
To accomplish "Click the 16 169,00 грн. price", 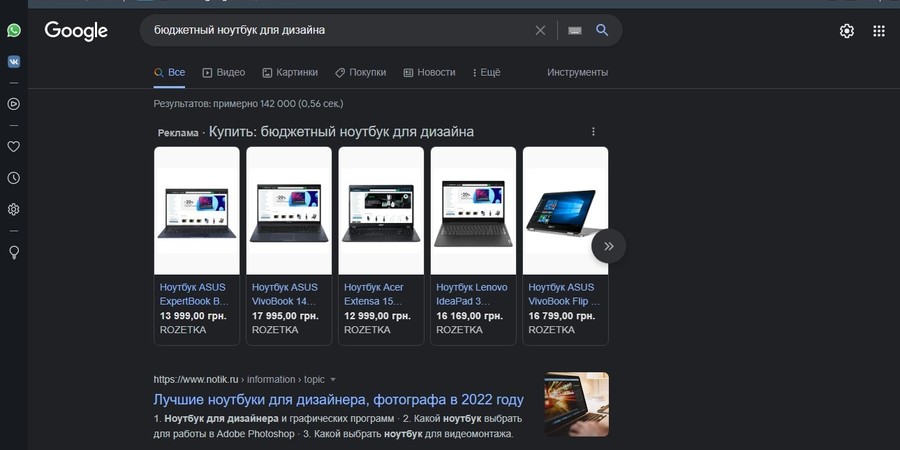I will 470,316.
